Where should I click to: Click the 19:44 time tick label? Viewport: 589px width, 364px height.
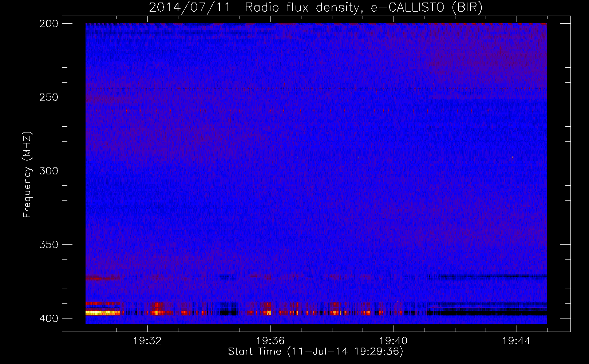click(x=517, y=341)
